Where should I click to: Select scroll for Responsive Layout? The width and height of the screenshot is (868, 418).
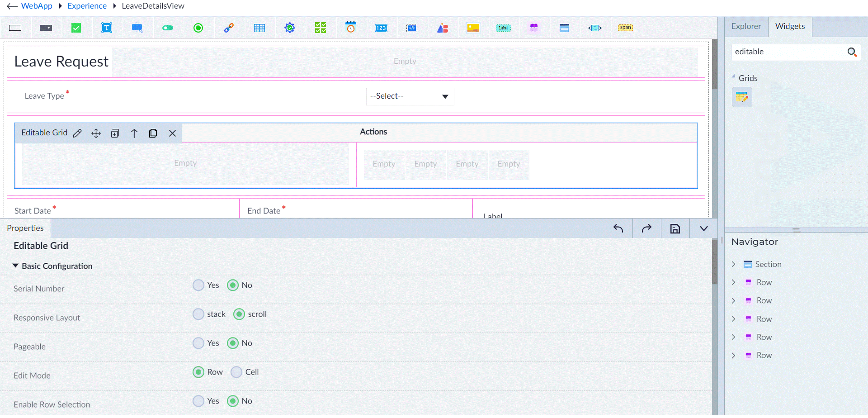pos(239,314)
